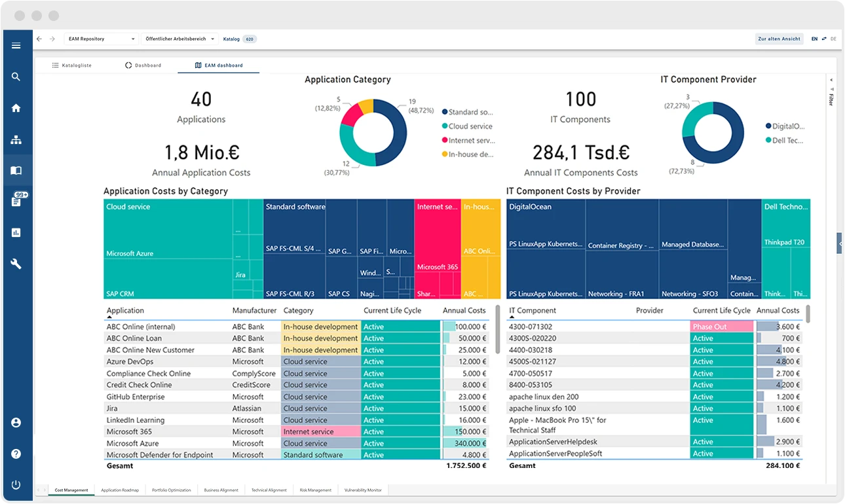The width and height of the screenshot is (845, 504).
Task: Switch language to DE
Action: 833,39
